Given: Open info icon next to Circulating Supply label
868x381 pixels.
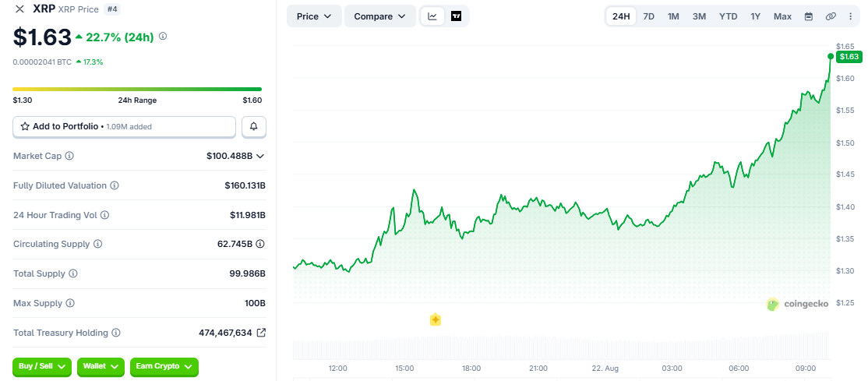Looking at the screenshot, I should pyautogui.click(x=98, y=244).
